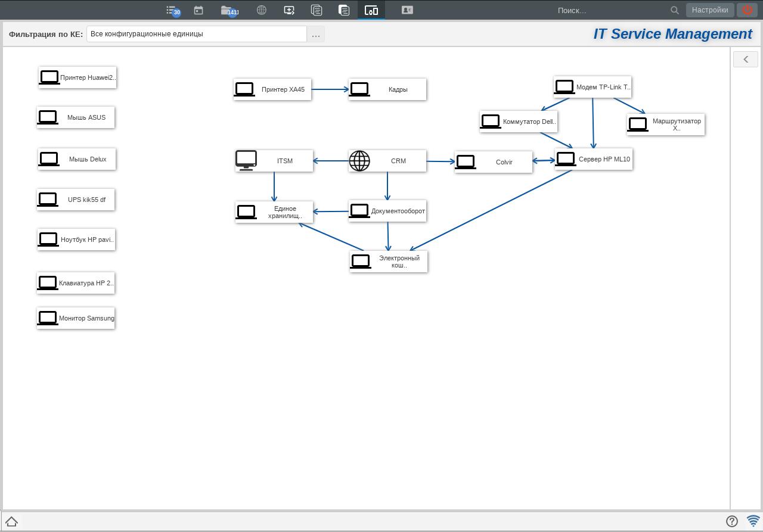The image size is (763, 532).
Task: Open the contact card icon in toolbar
Action: (408, 10)
